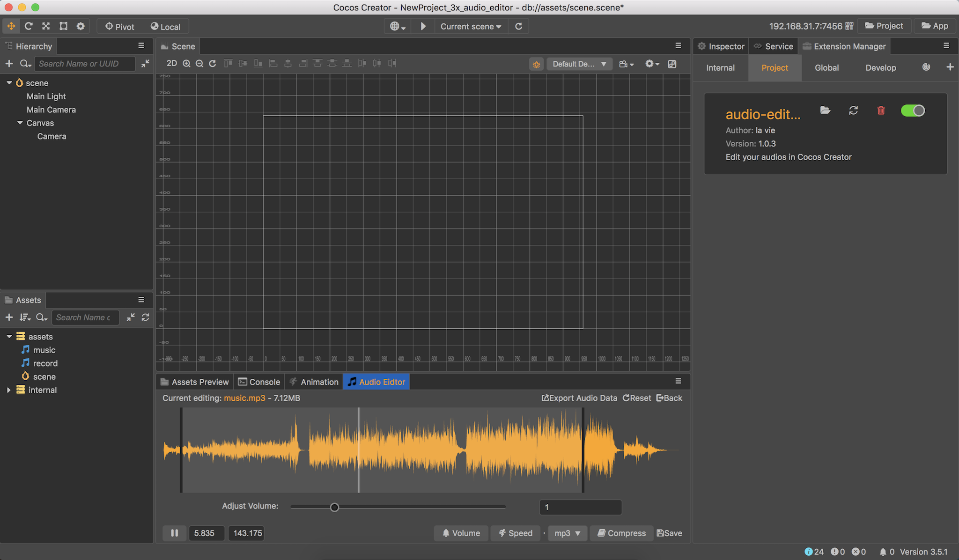Open the Global extensions tab

pyautogui.click(x=826, y=67)
